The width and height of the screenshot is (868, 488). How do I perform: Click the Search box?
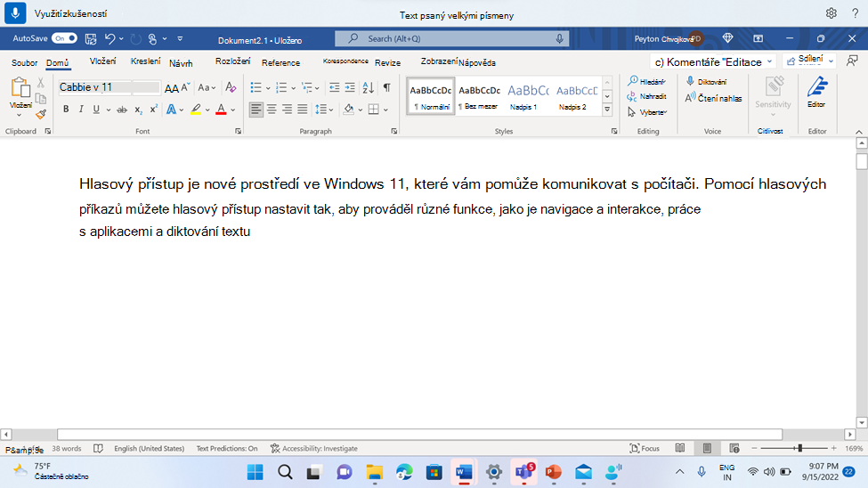[x=451, y=38]
